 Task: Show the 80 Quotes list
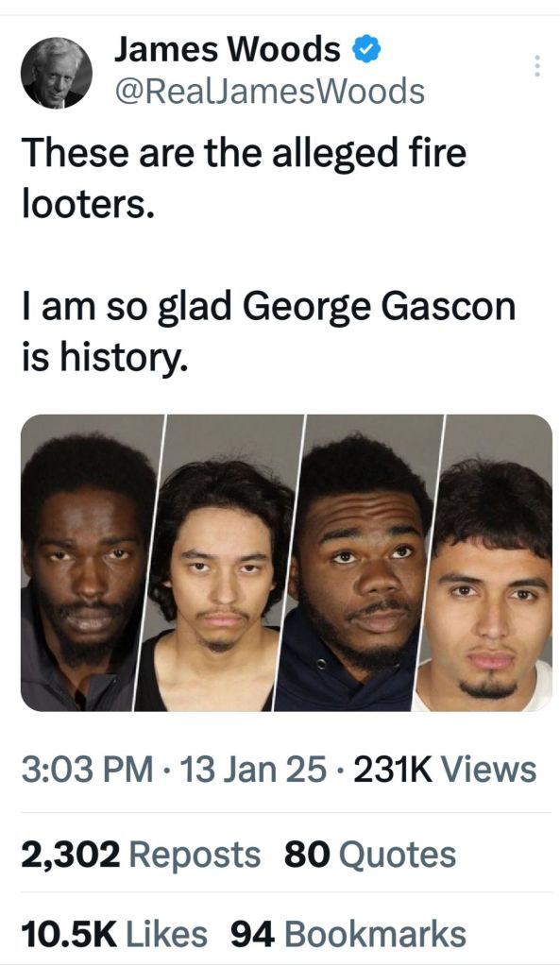[370, 856]
